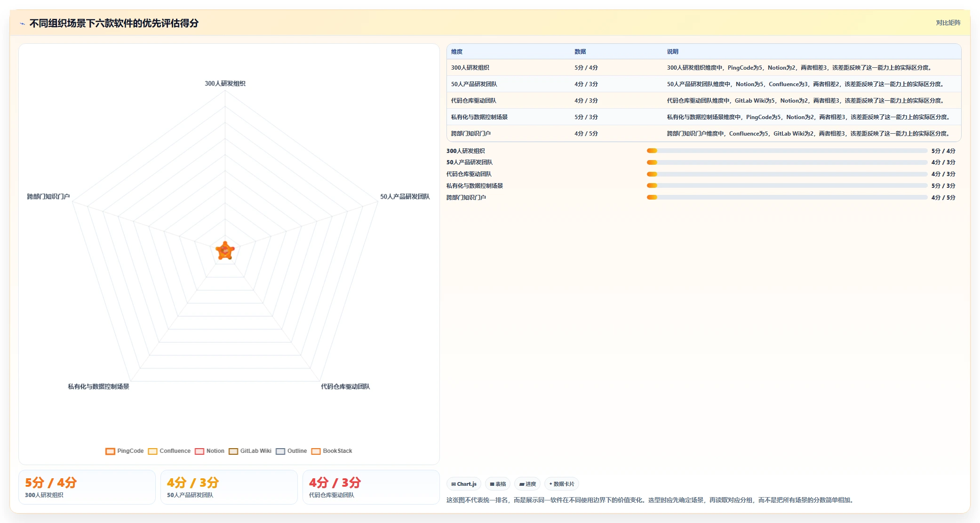Image resolution: width=980 pixels, height=523 pixels.
Task: Click the 私有化与数据控制场景 radar axis label
Action: coord(98,386)
